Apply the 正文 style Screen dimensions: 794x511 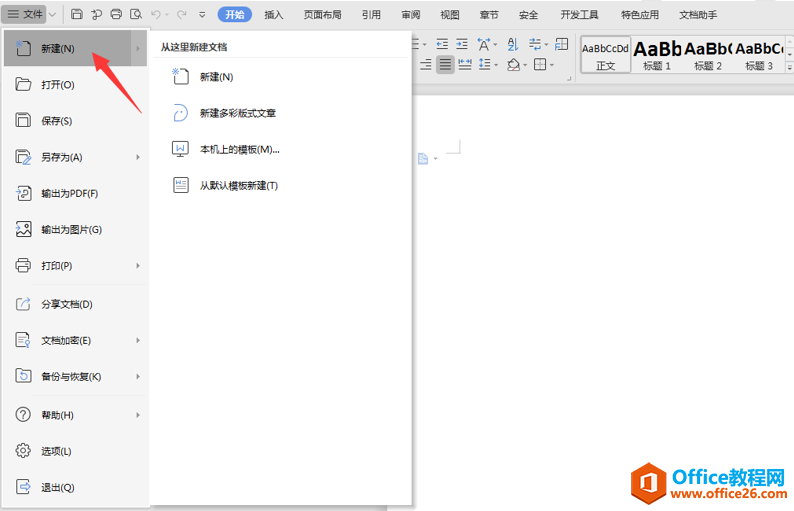[x=606, y=55]
